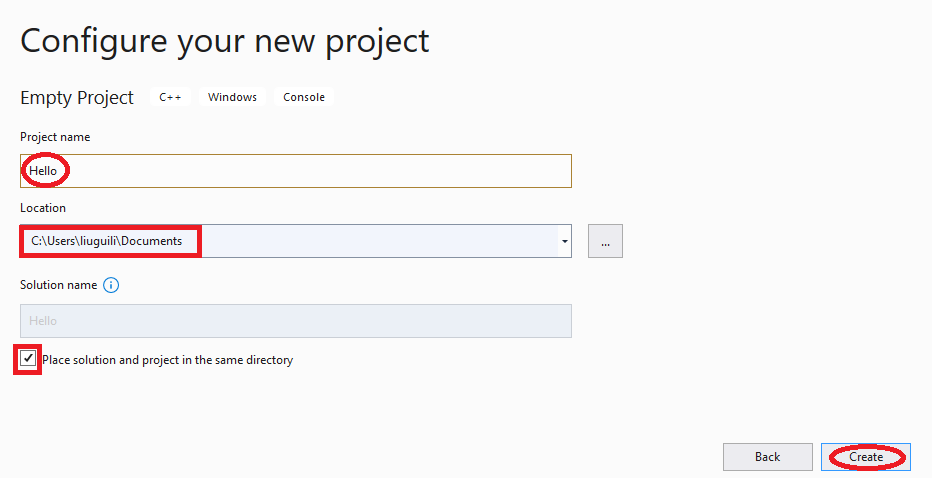Click the 'Project name' field label
The image size is (932, 490).
point(55,137)
